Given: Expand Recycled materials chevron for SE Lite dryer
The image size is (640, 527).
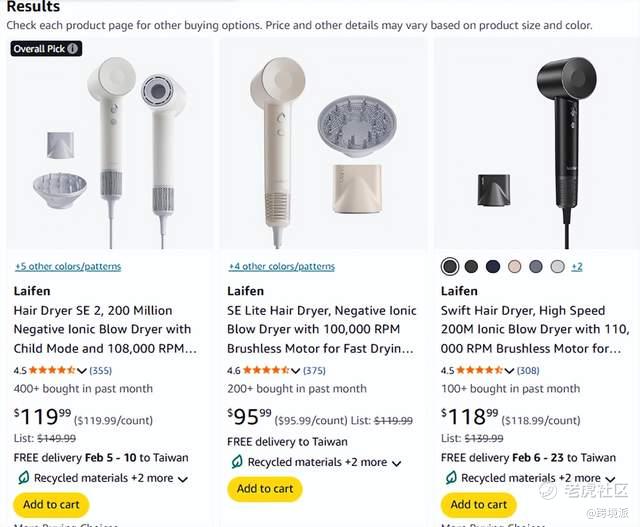Looking at the screenshot, I should 397,463.
